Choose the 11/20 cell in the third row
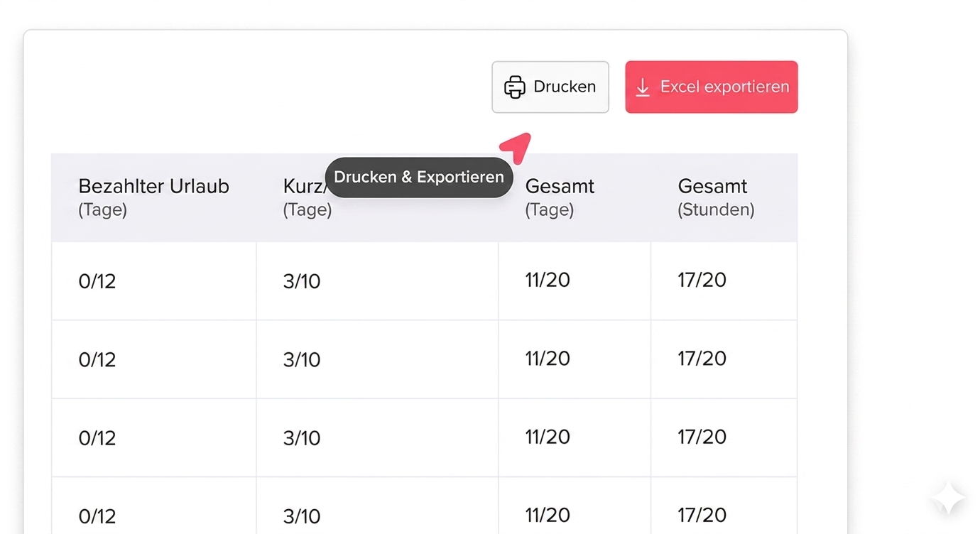 tap(548, 437)
